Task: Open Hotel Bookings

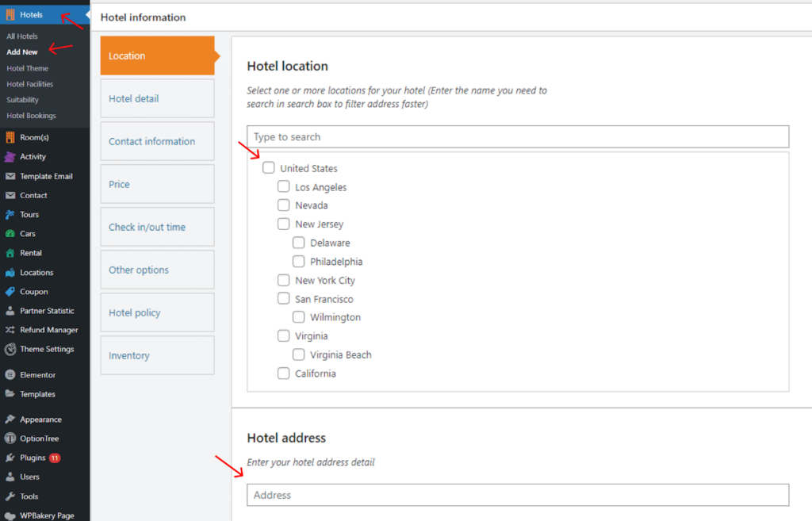Action: coord(31,116)
